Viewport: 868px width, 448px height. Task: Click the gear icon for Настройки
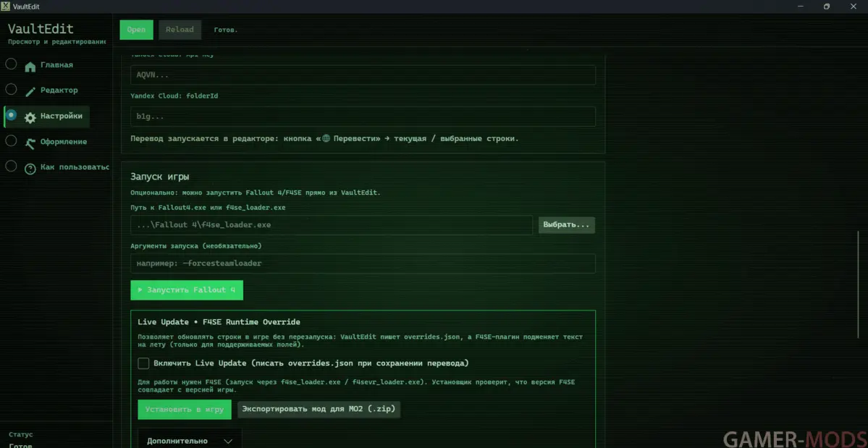[x=30, y=117]
